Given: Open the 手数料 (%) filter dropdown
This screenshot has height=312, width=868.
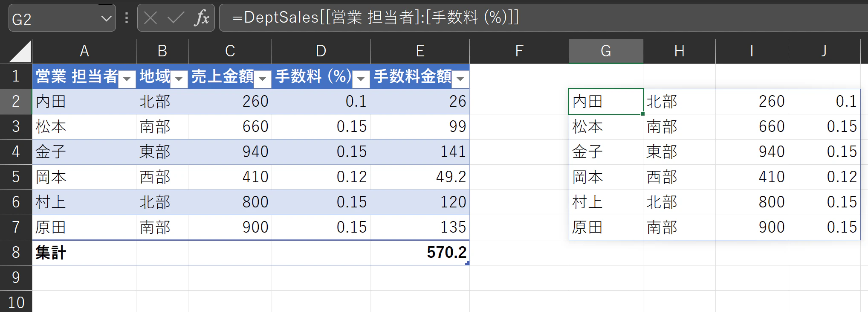Looking at the screenshot, I should [x=361, y=79].
